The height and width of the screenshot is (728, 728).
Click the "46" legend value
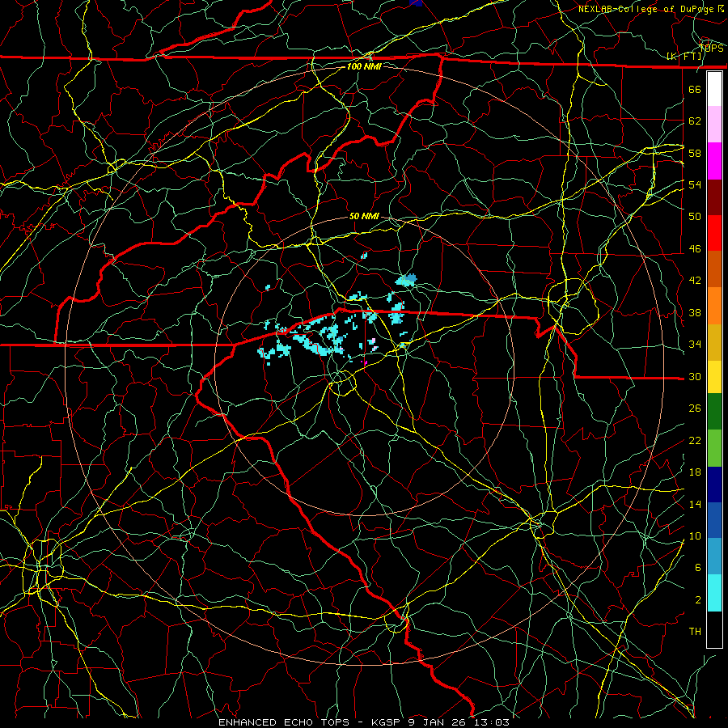click(695, 249)
